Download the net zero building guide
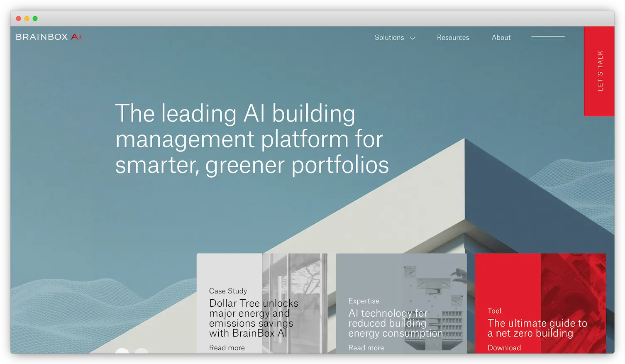The image size is (625, 364). pyautogui.click(x=504, y=348)
